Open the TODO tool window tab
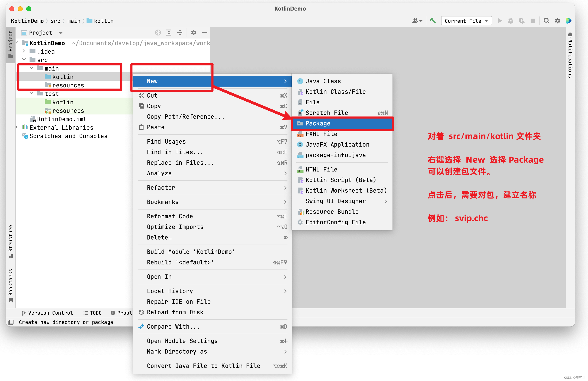The height and width of the screenshot is (381, 588). 93,313
